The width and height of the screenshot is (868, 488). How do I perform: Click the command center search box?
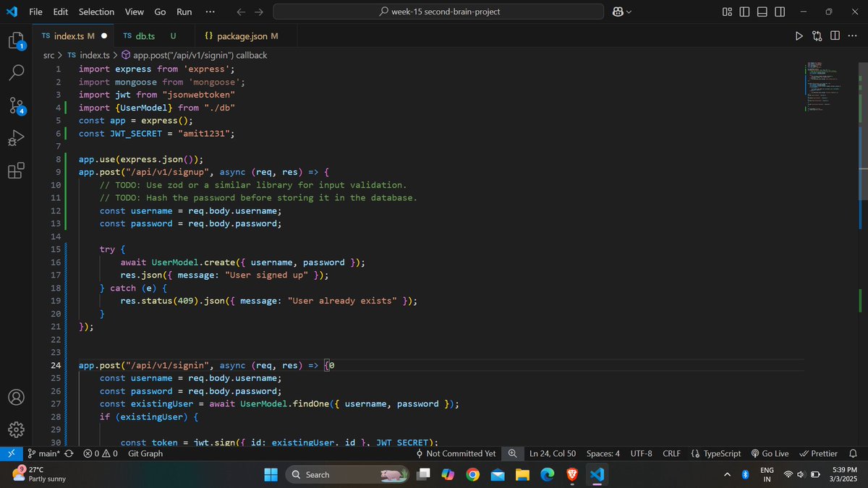point(438,12)
